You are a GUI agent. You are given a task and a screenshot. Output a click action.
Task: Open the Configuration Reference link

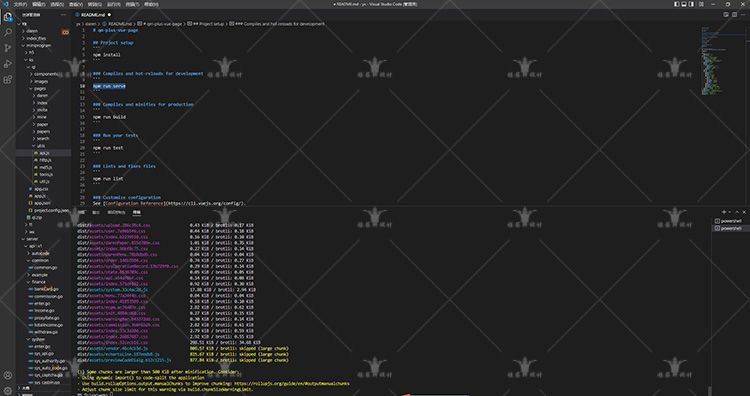[134, 203]
